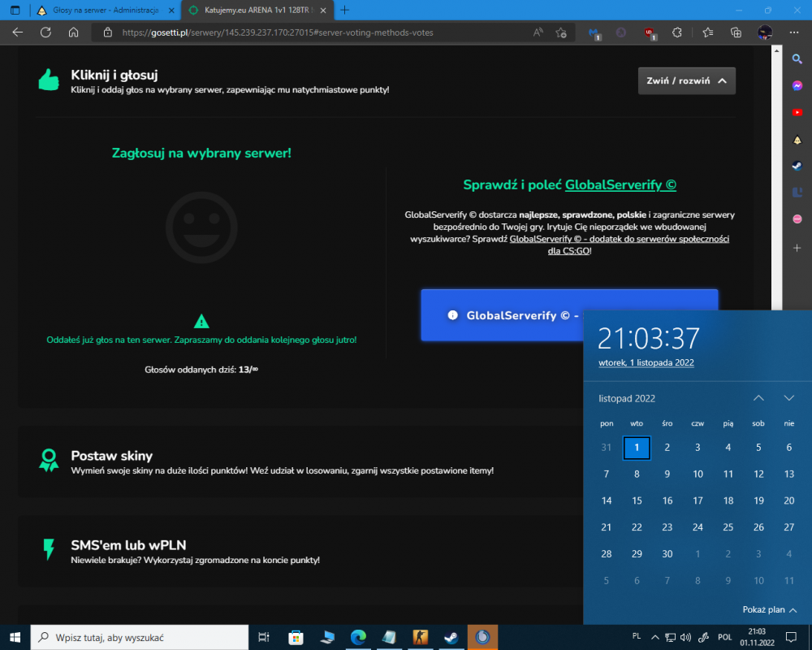Open Steam in the Edge sidebar
This screenshot has width=812, height=650.
[797, 166]
